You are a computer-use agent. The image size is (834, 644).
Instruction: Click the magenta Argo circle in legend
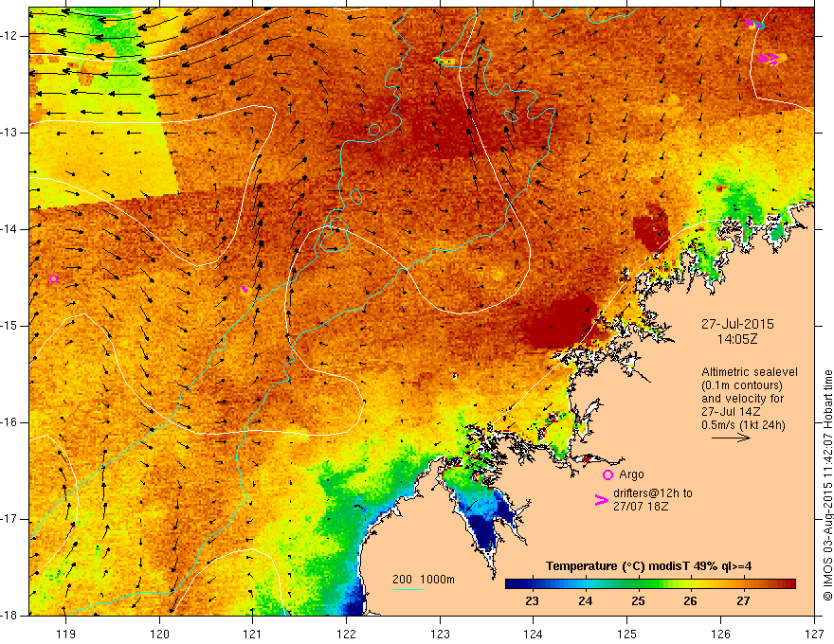[607, 474]
